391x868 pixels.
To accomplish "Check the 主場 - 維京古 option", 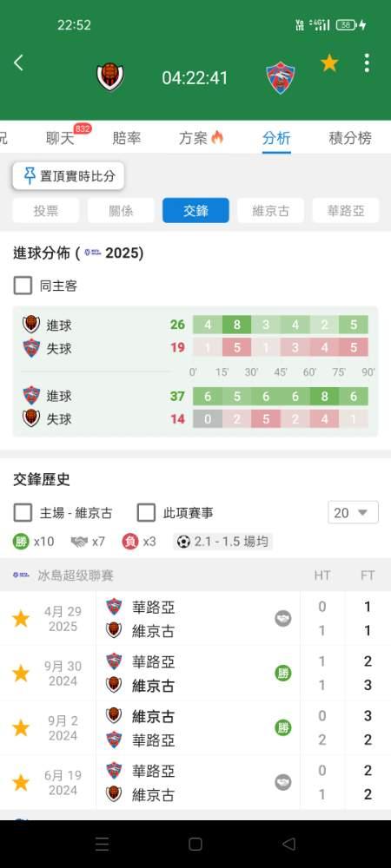I will point(23,513).
